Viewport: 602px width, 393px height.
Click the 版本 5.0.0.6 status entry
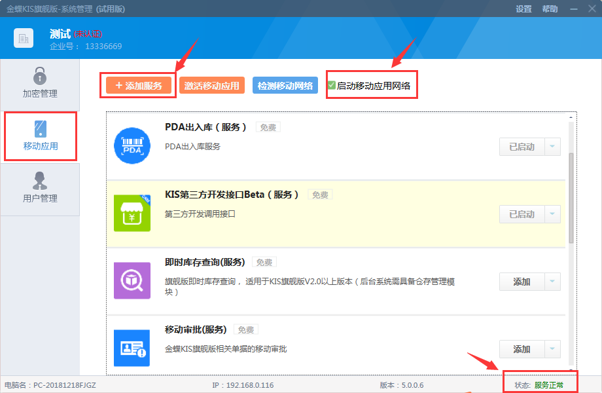[x=402, y=385]
